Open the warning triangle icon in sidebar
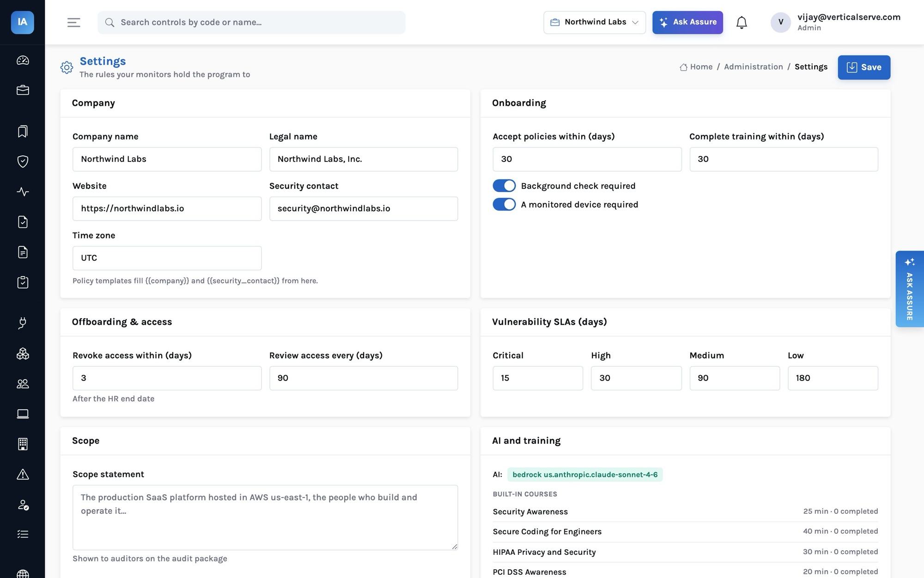 [23, 474]
